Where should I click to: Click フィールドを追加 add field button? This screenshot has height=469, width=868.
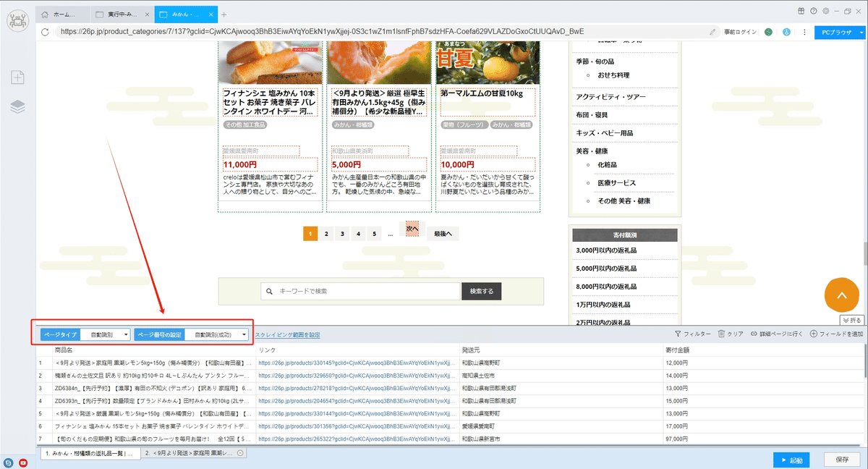pos(837,334)
